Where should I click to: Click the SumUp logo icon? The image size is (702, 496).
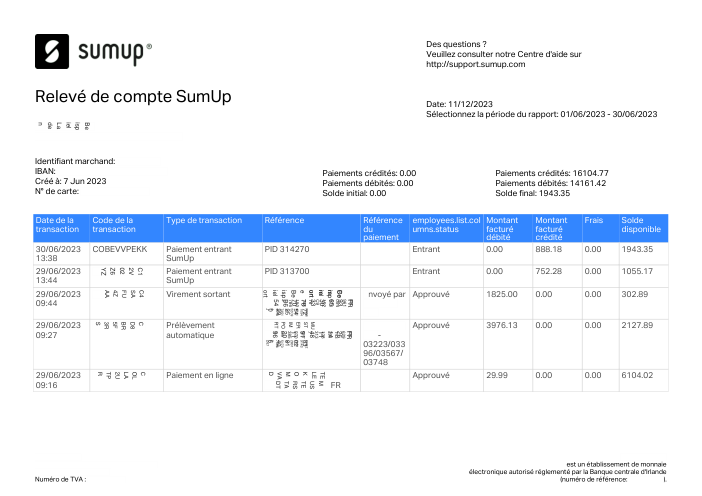[52, 51]
